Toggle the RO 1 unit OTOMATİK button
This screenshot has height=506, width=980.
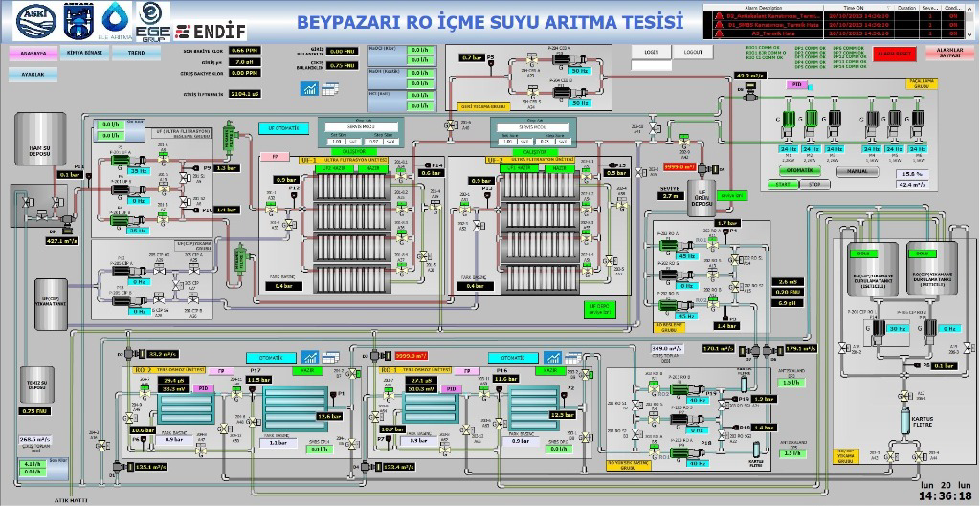(513, 358)
